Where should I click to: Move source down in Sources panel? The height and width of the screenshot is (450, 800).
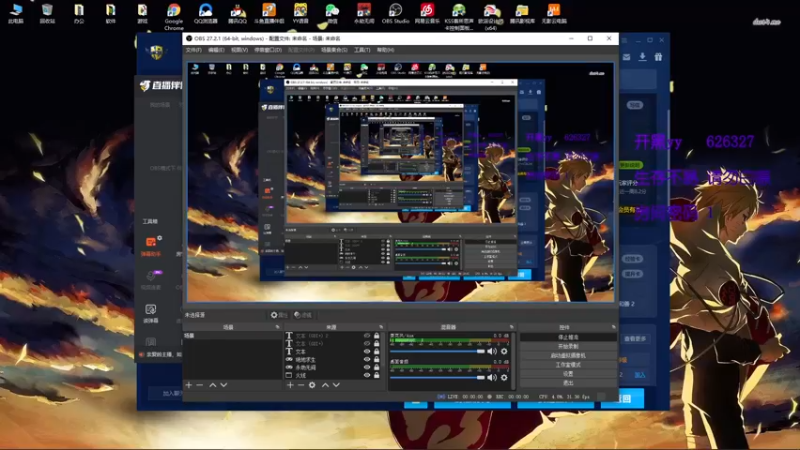(336, 385)
